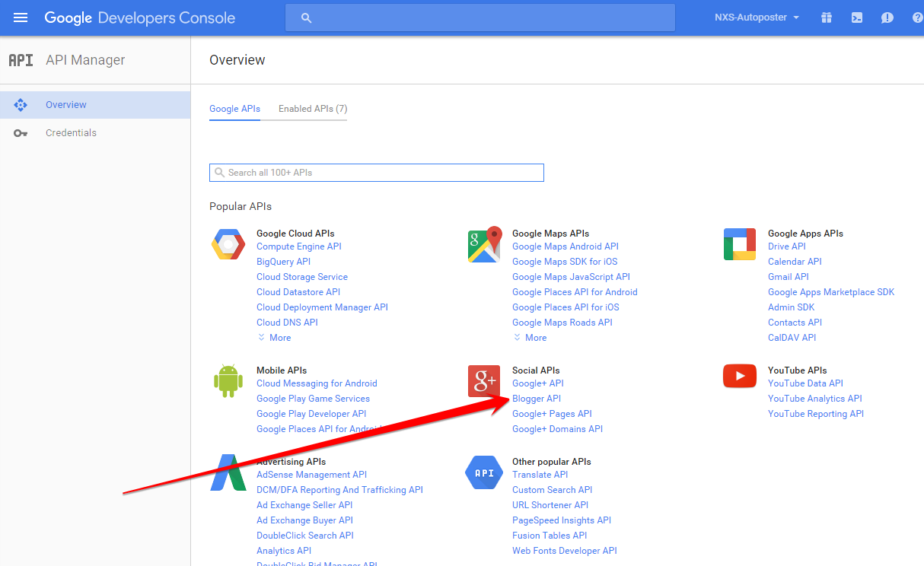Image resolution: width=924 pixels, height=566 pixels.
Task: Click the search magnifier in top bar
Action: [x=306, y=17]
